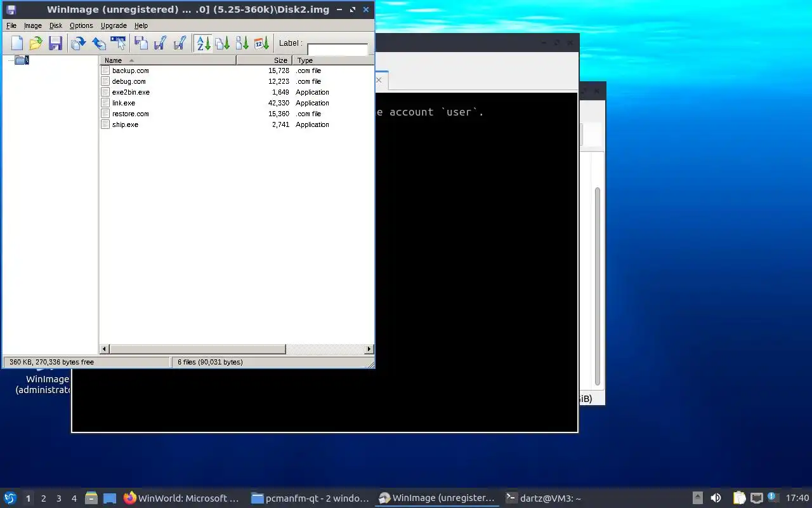Open the volume control in system tray
Image resolution: width=812 pixels, height=508 pixels.
(x=716, y=498)
